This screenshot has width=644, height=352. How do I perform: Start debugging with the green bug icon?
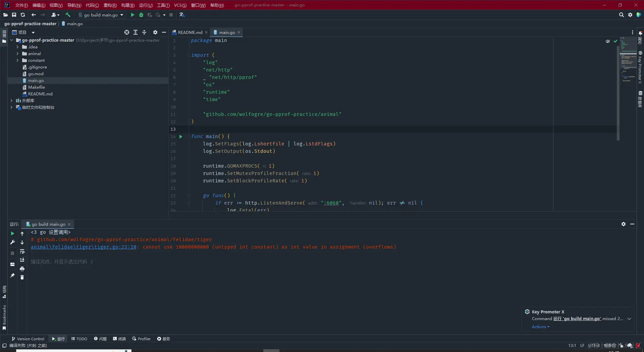click(x=141, y=15)
